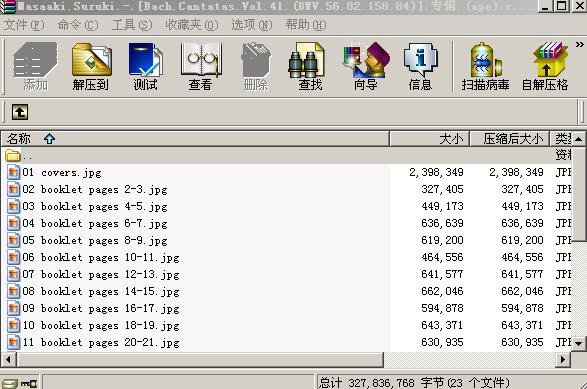Screen dimensions: 587x389
Task: Open the Tools (工具) menu
Action: (132, 25)
